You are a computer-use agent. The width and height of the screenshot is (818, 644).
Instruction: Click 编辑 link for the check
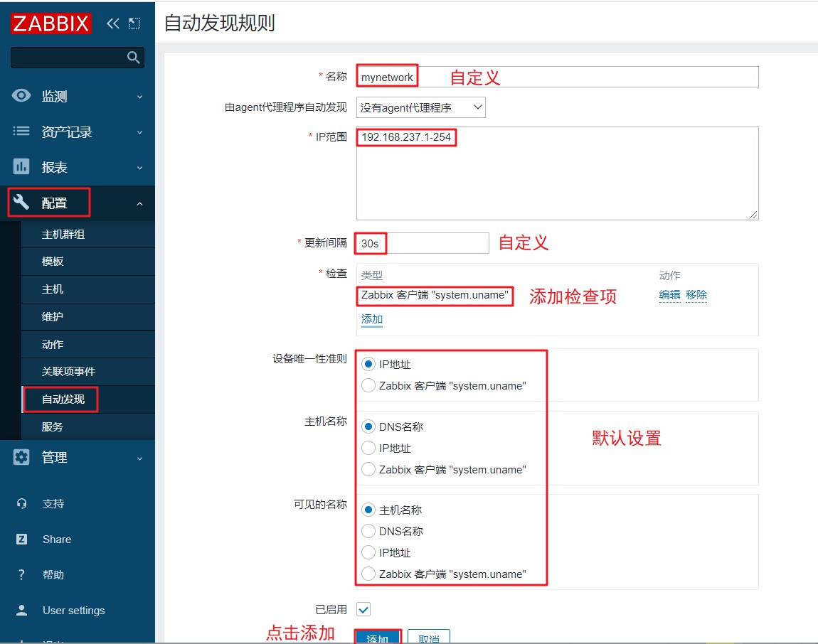click(x=670, y=294)
